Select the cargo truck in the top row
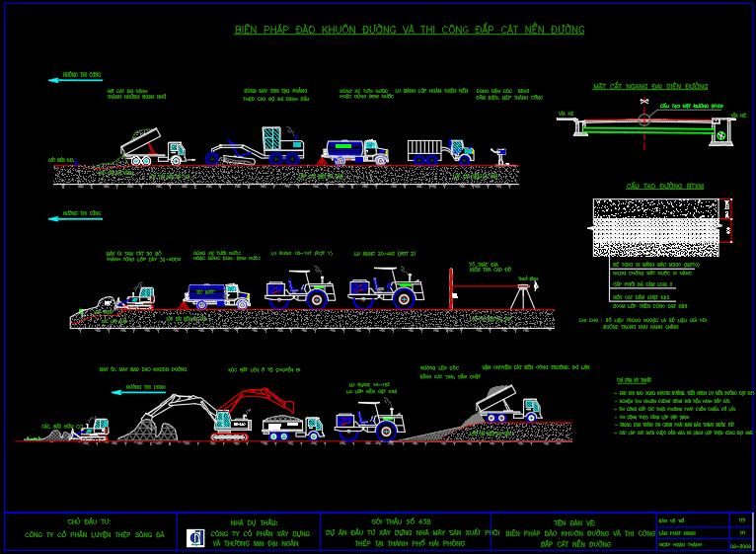The image size is (756, 554). [x=440, y=150]
